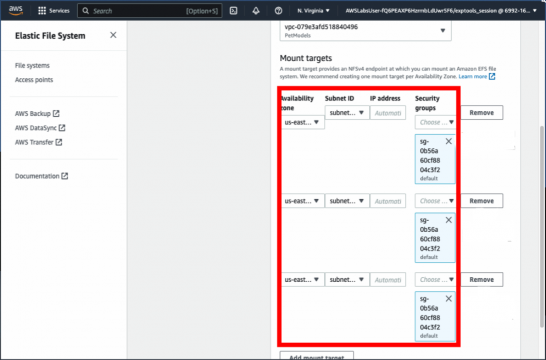
Task: Click the Add mount target button
Action: (317, 356)
